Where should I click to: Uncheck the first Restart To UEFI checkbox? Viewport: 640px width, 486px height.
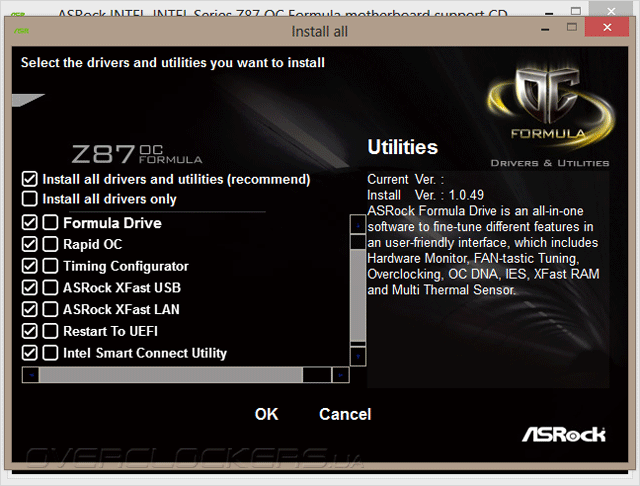click(30, 331)
